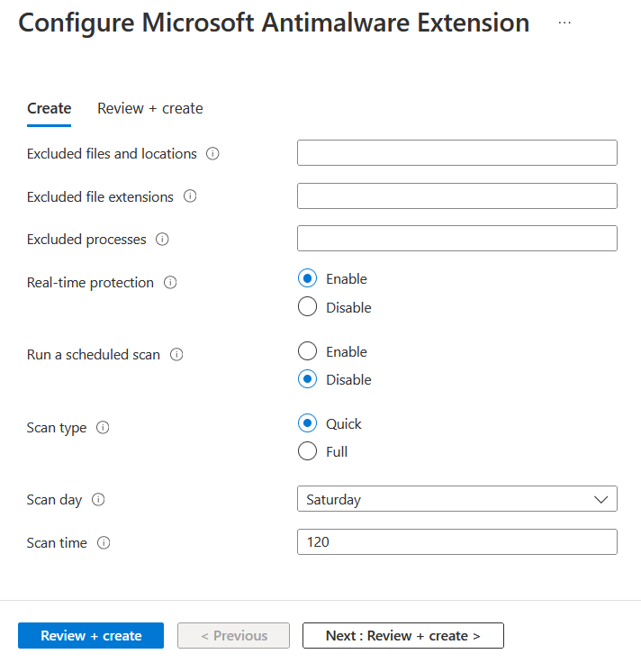Show info tooltip for Real-time protection
This screenshot has height=672, width=641.
pos(170,283)
